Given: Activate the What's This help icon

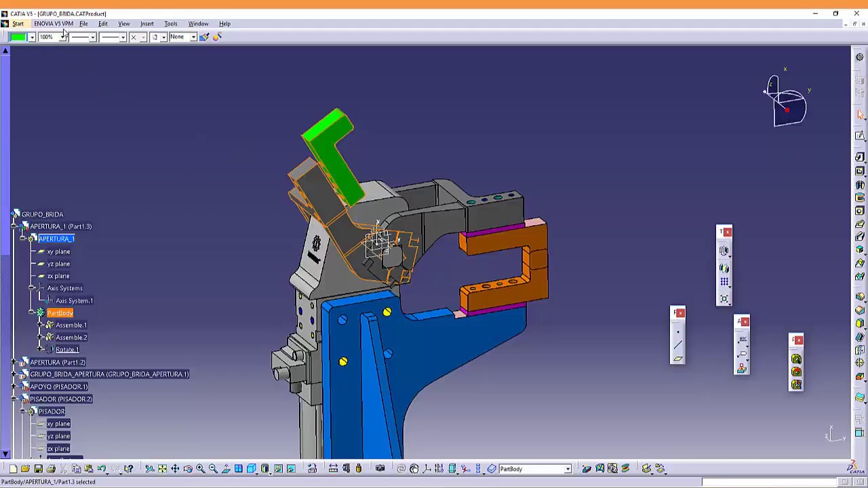Looking at the screenshot, I should click(128, 468).
